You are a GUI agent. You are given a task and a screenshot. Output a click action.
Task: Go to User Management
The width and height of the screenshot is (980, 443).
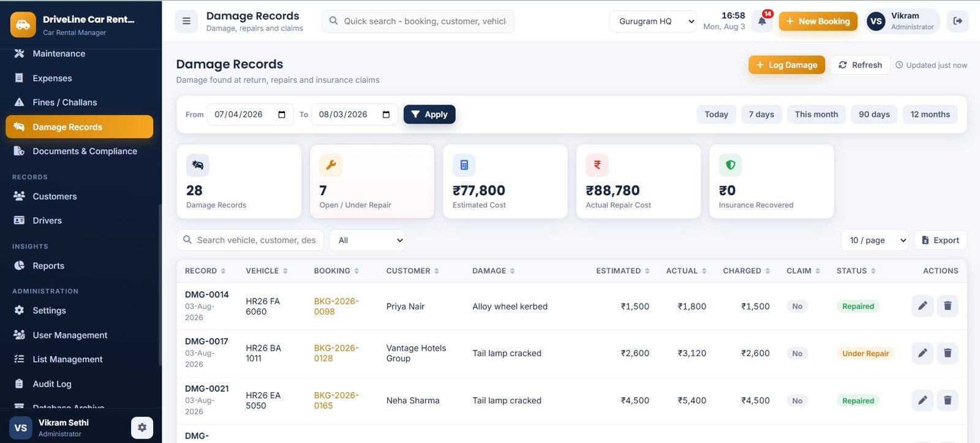point(80,335)
